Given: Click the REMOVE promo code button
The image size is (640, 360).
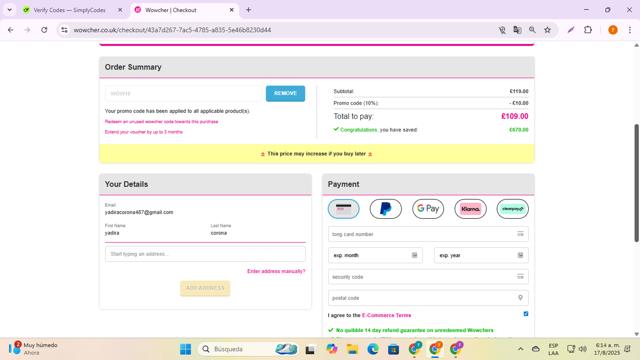Looking at the screenshot, I should click(x=285, y=93).
